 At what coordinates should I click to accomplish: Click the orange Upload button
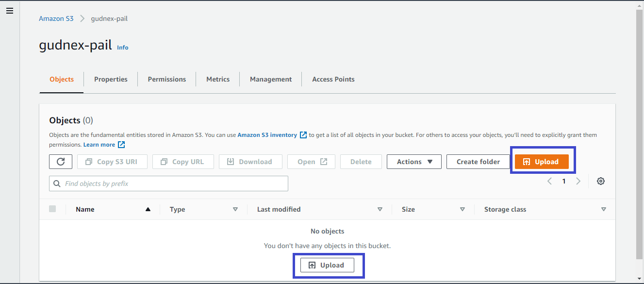pyautogui.click(x=542, y=162)
